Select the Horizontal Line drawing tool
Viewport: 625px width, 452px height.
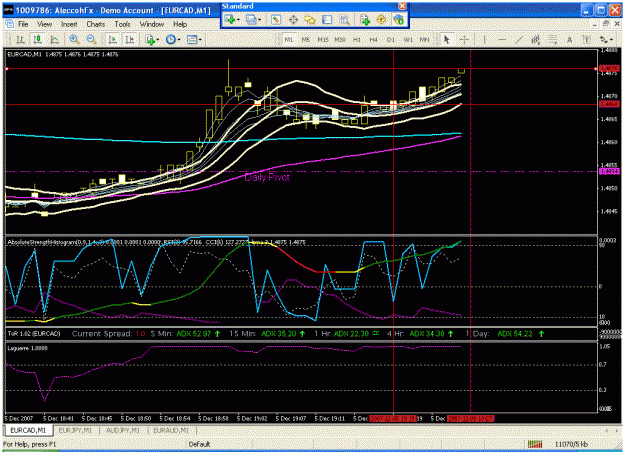(x=502, y=39)
